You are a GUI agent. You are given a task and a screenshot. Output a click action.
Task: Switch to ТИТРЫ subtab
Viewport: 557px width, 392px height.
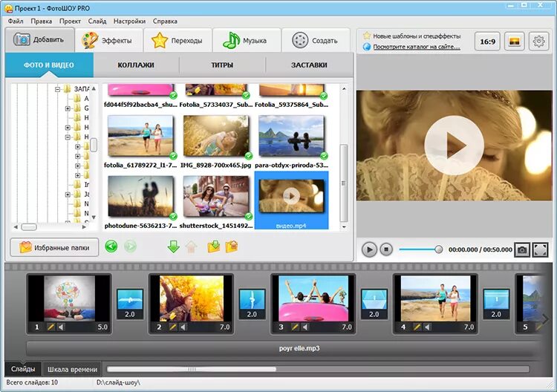click(x=222, y=65)
